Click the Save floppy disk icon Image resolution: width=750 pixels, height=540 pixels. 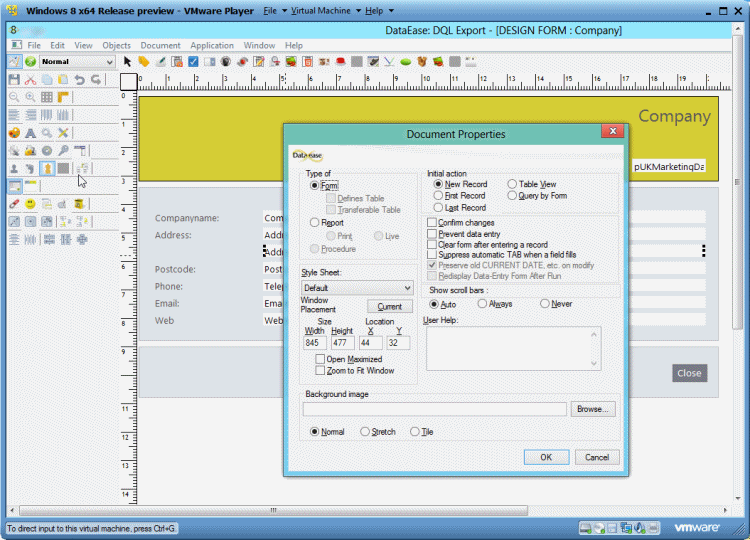14,79
